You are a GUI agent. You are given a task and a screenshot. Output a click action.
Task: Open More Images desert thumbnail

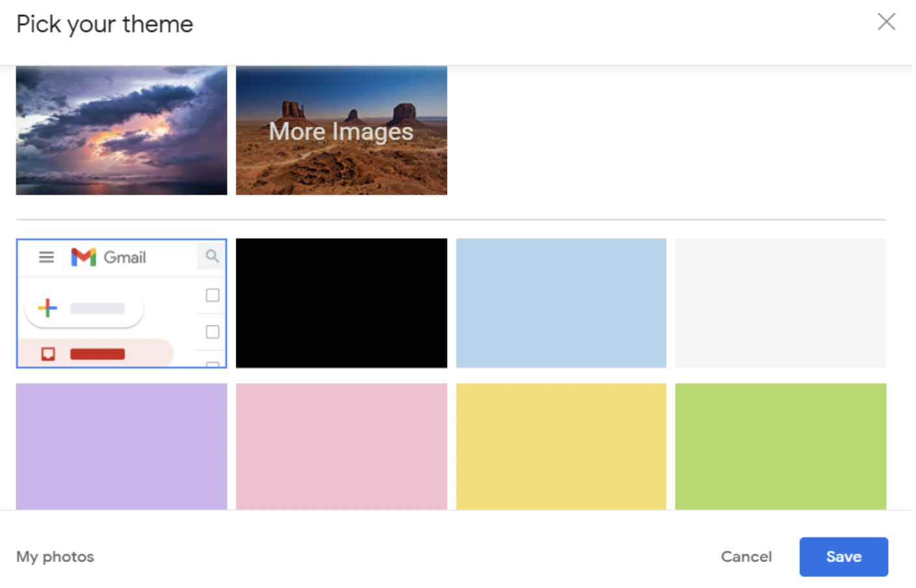click(342, 130)
